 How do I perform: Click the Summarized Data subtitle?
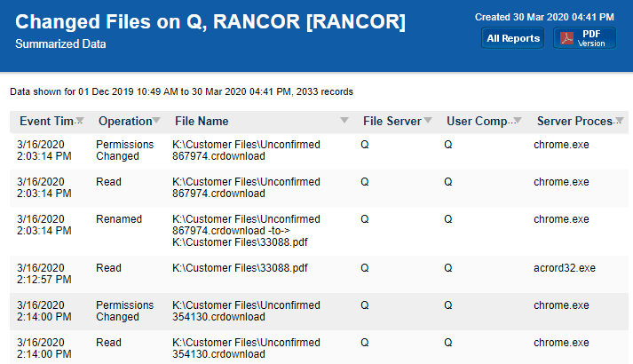[60, 43]
